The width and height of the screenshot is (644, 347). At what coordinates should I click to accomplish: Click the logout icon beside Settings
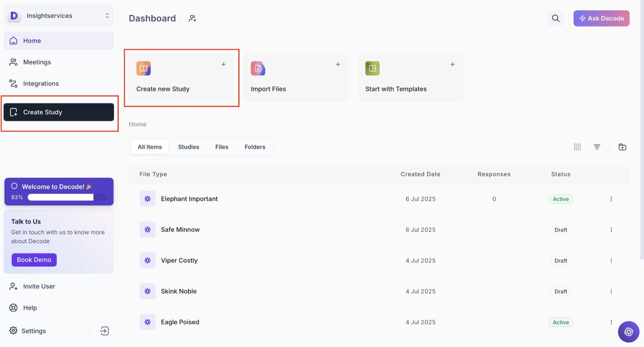coord(104,331)
